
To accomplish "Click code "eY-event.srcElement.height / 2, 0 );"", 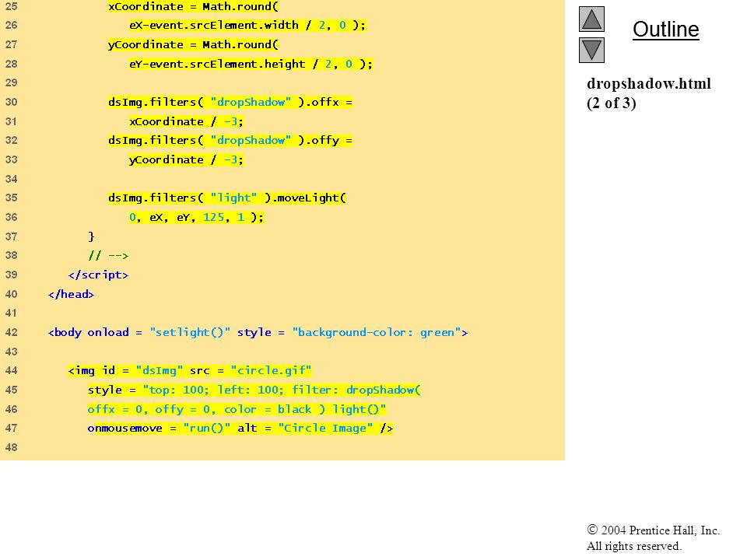I will tap(251, 64).
